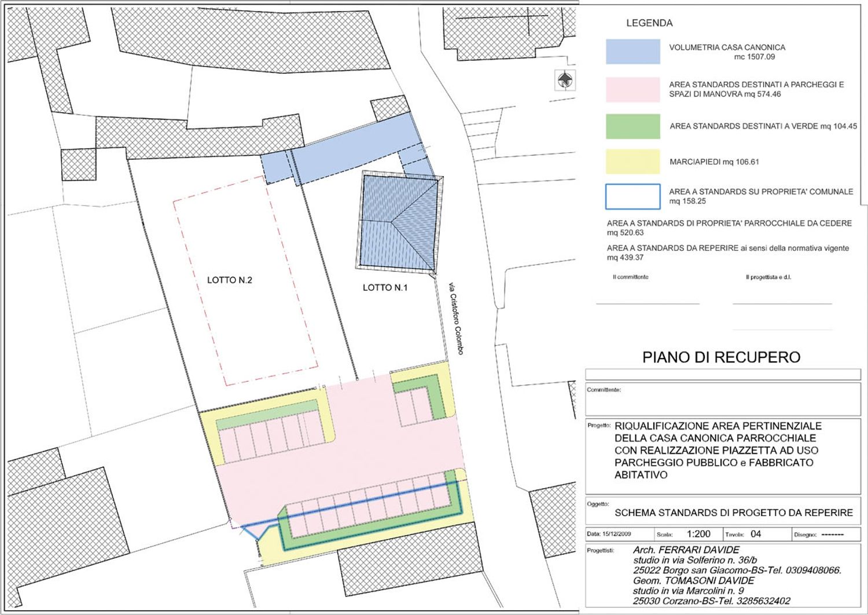The image size is (868, 615).
Task: Select the blue Volumetria Casa Canonica legend swatch
Action: pyautogui.click(x=632, y=52)
